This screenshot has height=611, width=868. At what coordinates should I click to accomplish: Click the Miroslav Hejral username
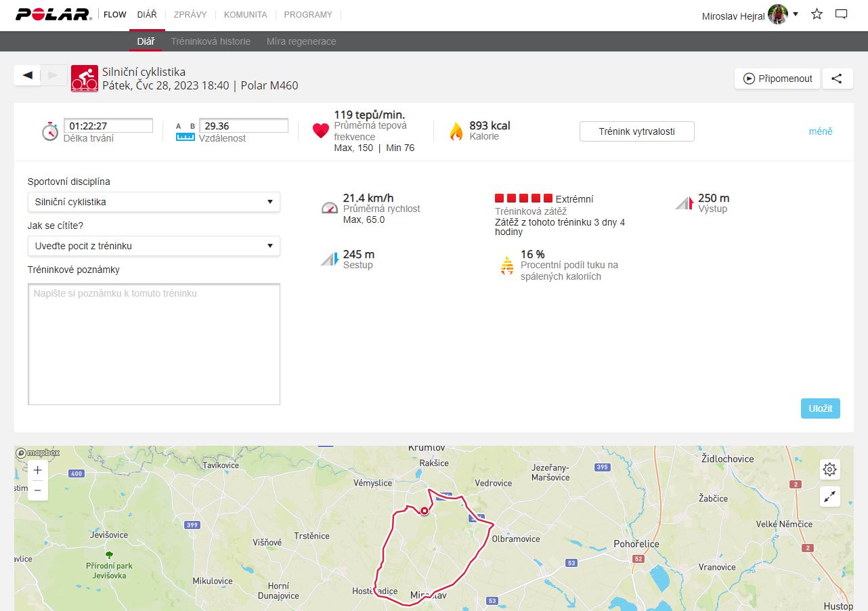coord(733,16)
